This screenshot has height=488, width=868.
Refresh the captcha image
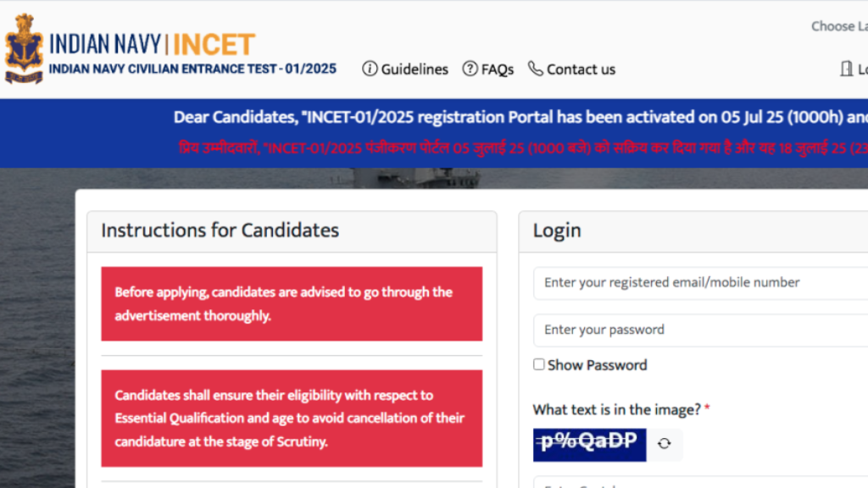click(665, 444)
